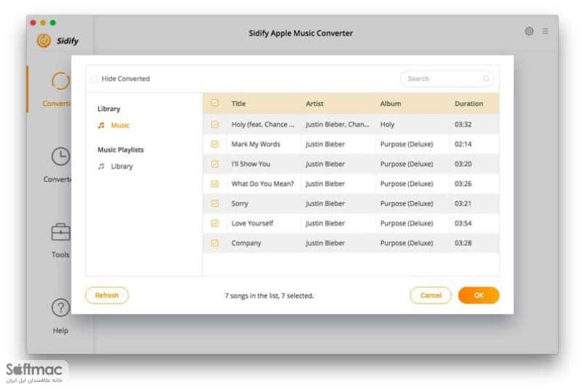This screenshot has height=392, width=585.
Task: Sort by the Album column header
Action: pyautogui.click(x=390, y=104)
